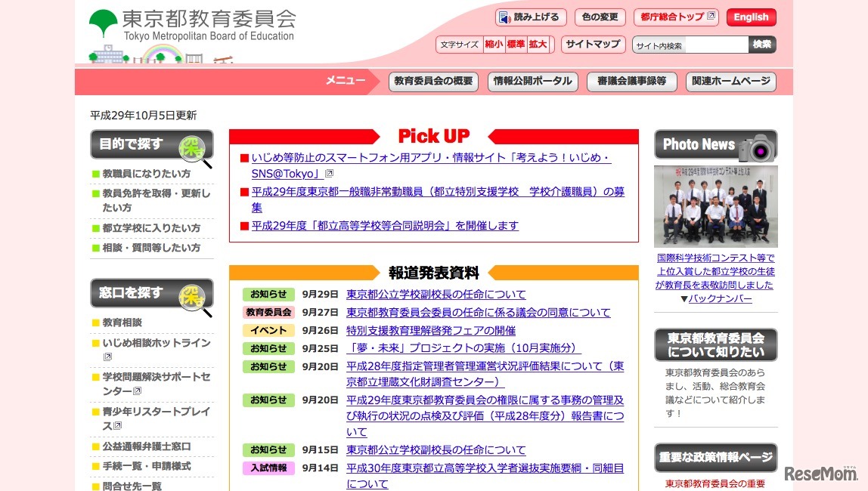Click the 文字サイズ label
The width and height of the screenshot is (868, 491).
click(459, 45)
